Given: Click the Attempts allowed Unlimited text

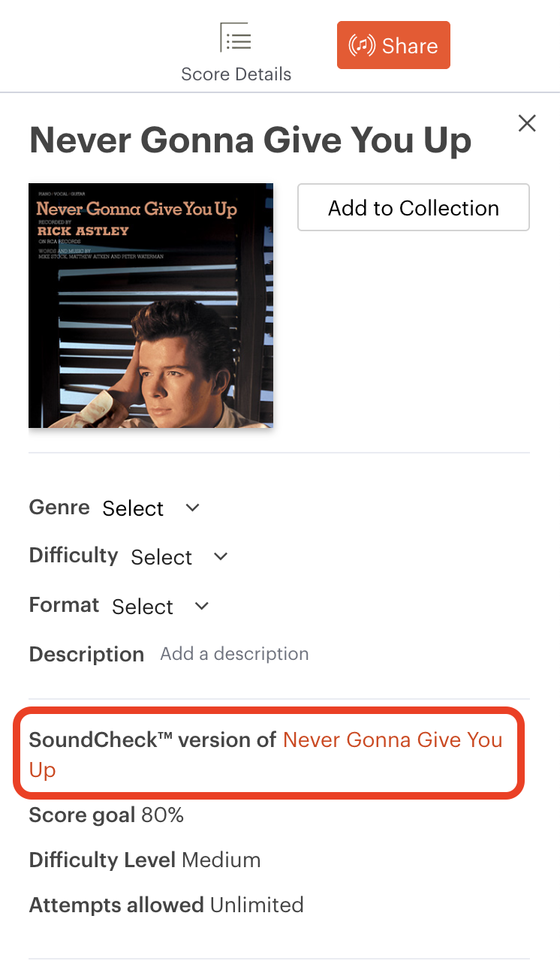Looking at the screenshot, I should coord(257,905).
